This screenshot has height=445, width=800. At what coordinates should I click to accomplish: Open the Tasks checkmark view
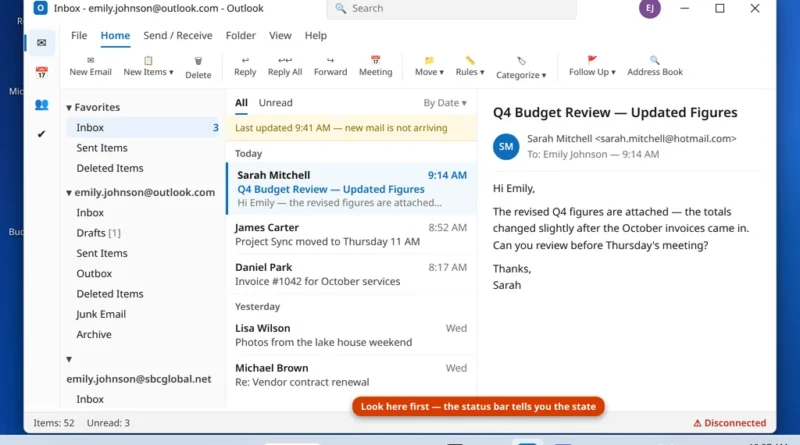pyautogui.click(x=41, y=134)
